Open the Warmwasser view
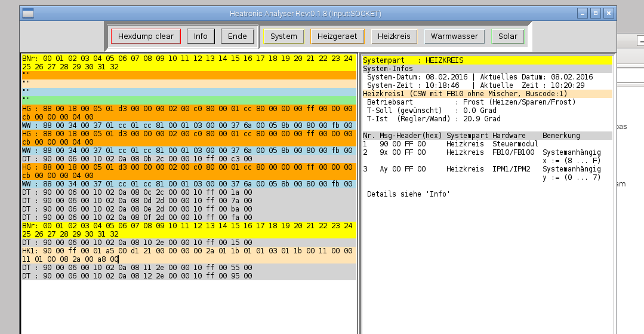This screenshot has width=644, height=334. coord(454,36)
